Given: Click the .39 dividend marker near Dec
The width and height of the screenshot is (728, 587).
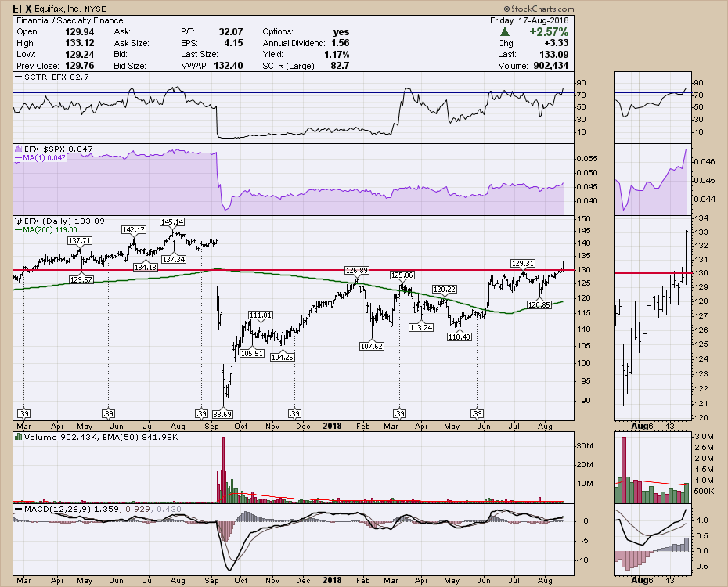Looking at the screenshot, I should pos(294,413).
